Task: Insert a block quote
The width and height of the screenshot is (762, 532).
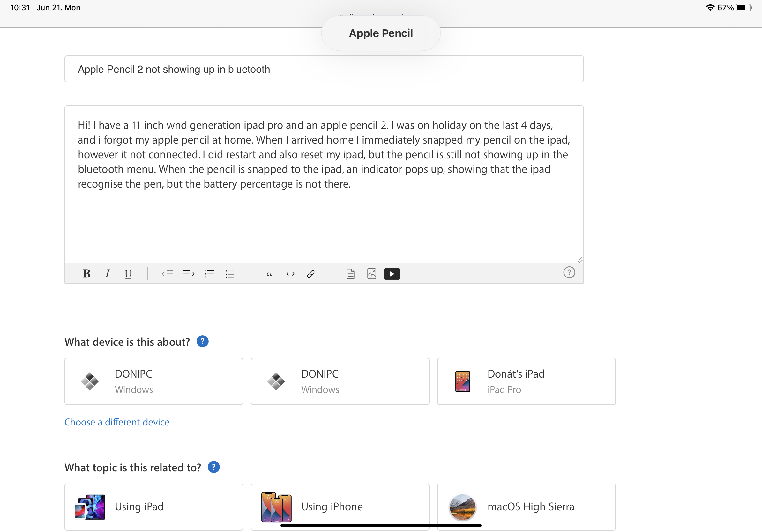Action: click(x=269, y=274)
